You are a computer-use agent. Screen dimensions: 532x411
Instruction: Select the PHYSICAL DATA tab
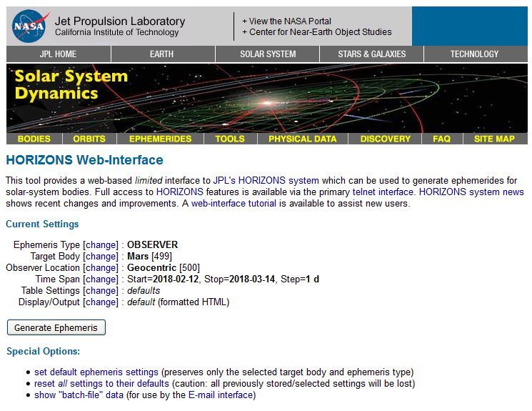click(303, 139)
